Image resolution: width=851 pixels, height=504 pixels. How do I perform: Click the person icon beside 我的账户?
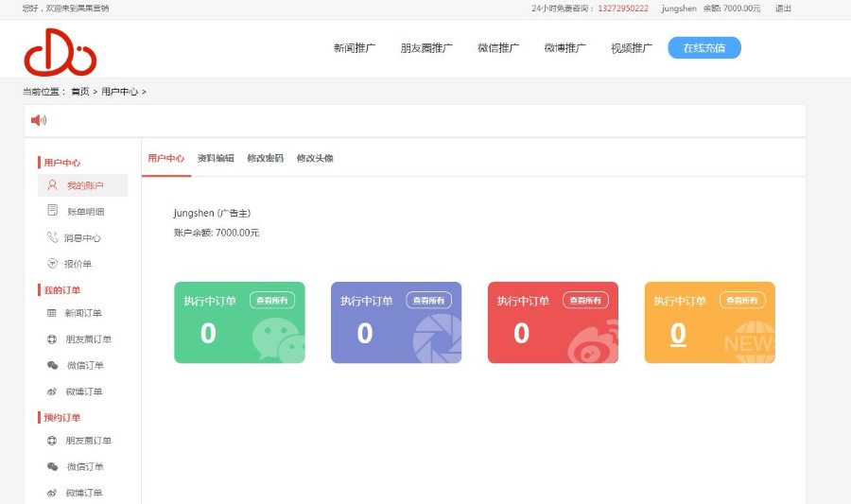coord(53,185)
